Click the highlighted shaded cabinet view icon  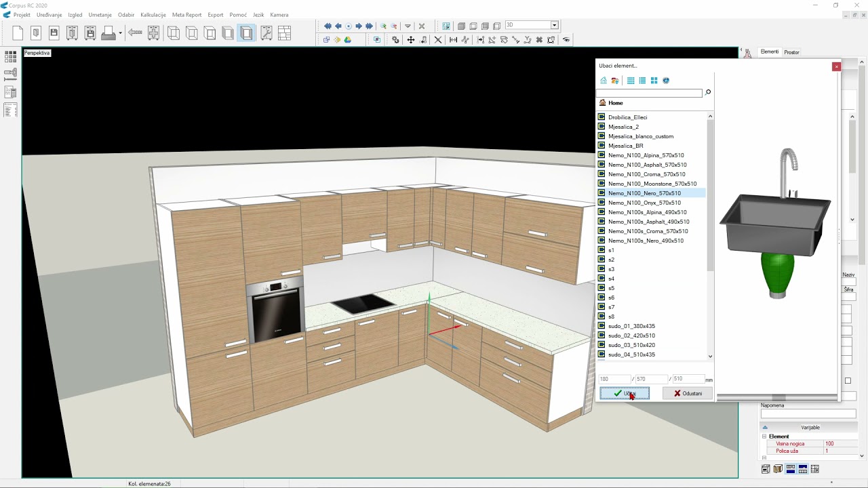tap(247, 33)
